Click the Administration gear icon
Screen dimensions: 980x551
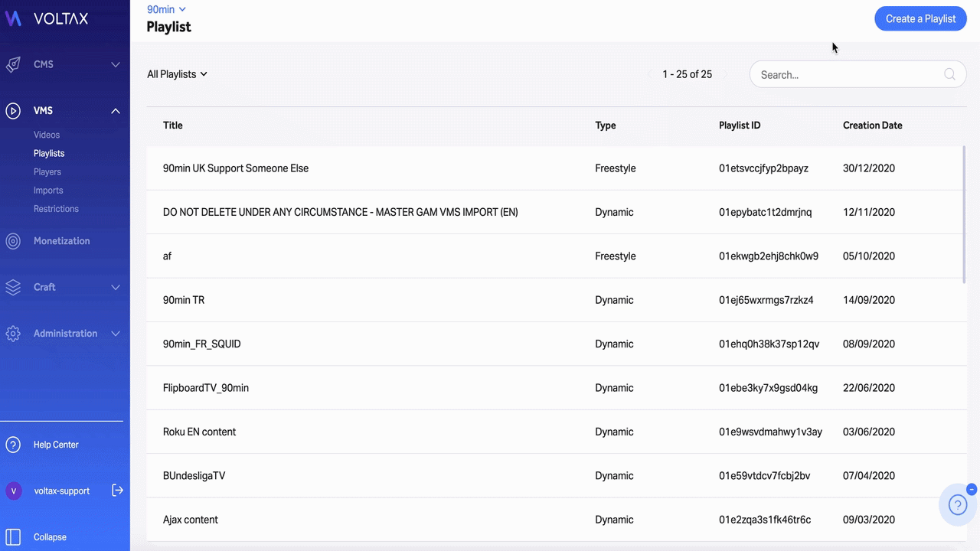pos(13,334)
